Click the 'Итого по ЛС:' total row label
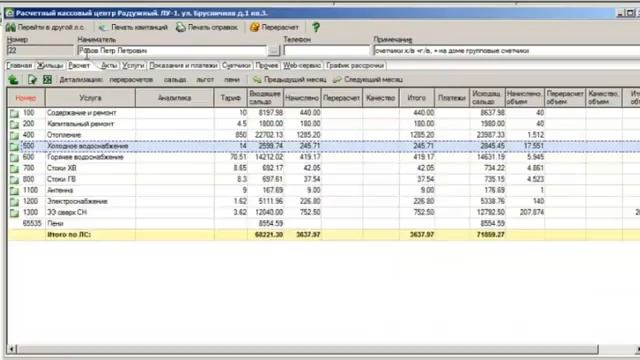 (69, 235)
